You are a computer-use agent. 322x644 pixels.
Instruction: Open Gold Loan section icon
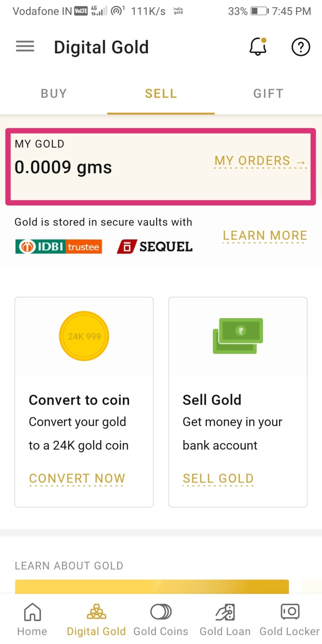[225, 612]
